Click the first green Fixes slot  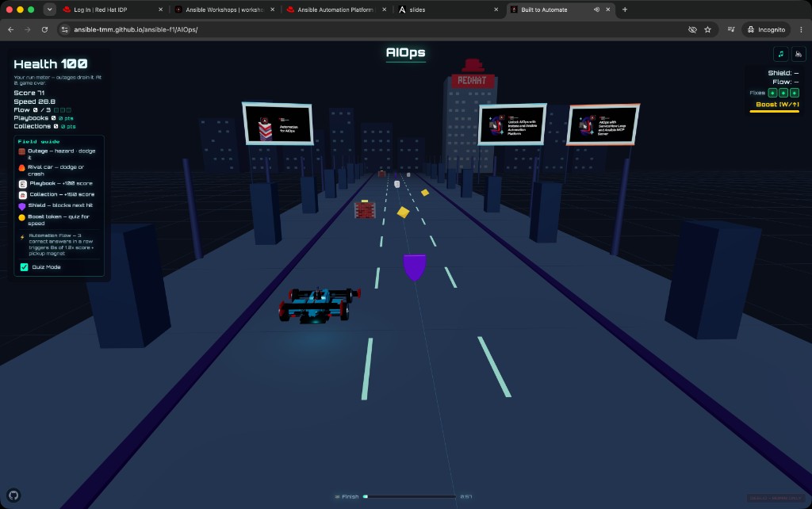[772, 93]
